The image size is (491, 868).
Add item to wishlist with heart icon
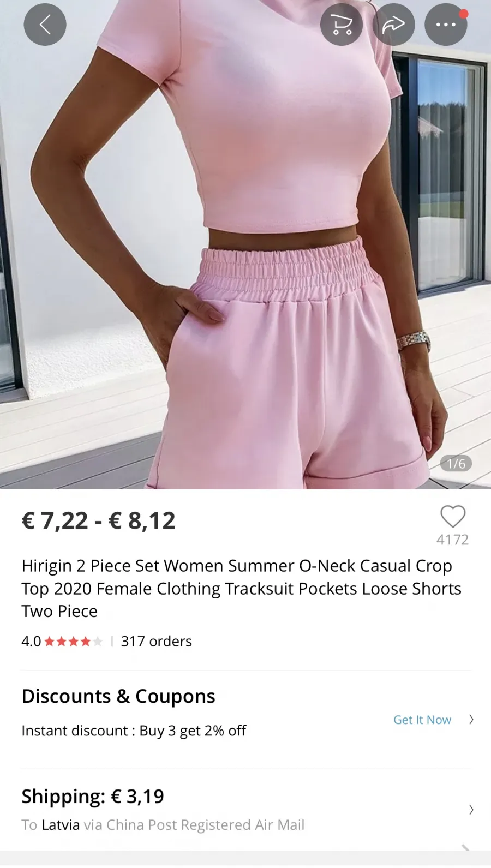[453, 517]
